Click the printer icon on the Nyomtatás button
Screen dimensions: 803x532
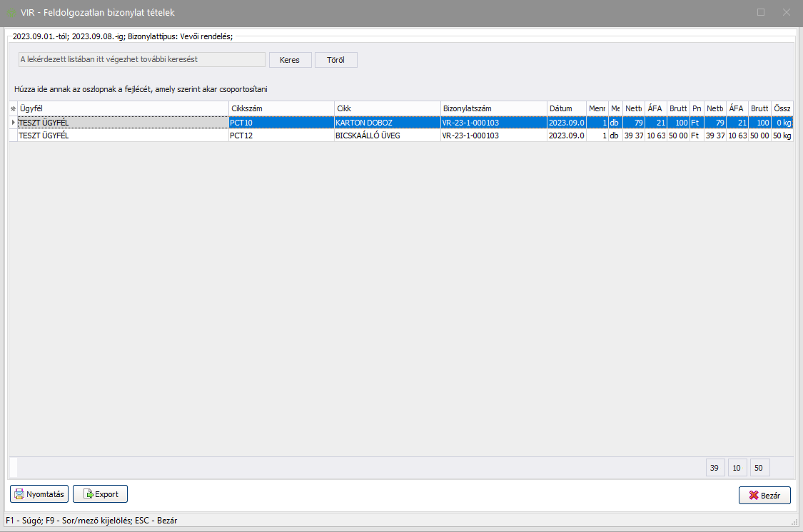tap(19, 494)
